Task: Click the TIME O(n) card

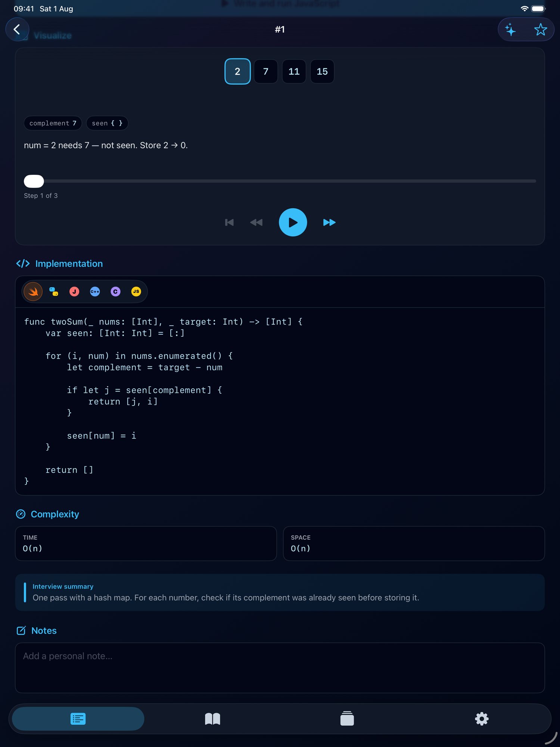Action: coord(146,543)
